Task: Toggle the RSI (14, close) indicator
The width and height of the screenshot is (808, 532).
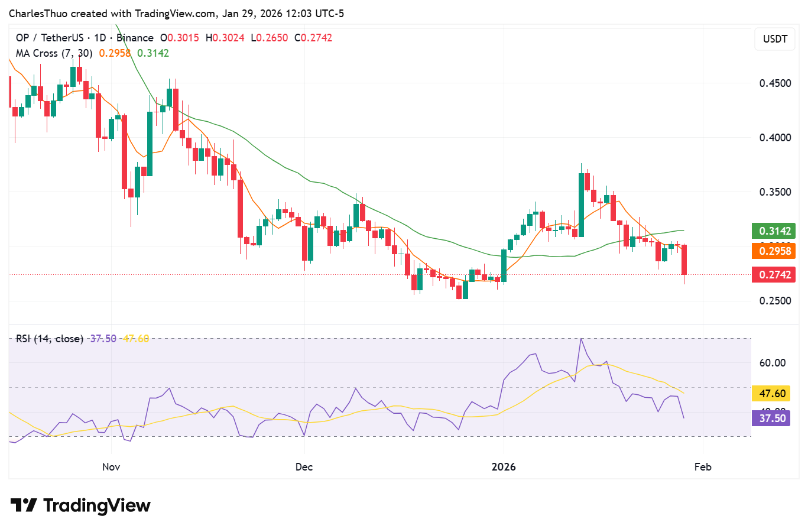Action: 50,339
